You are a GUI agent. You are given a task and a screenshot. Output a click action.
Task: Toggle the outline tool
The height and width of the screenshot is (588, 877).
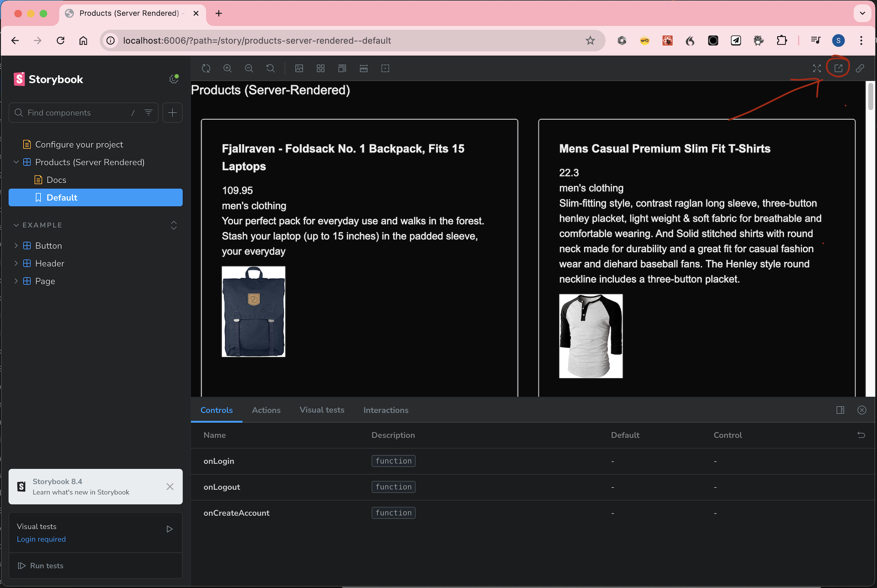385,69
